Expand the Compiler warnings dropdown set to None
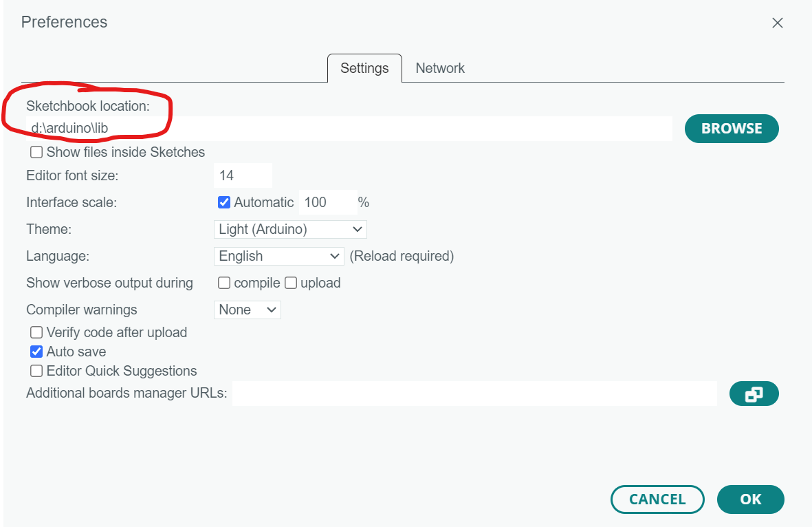The height and width of the screenshot is (527, 812). click(247, 310)
